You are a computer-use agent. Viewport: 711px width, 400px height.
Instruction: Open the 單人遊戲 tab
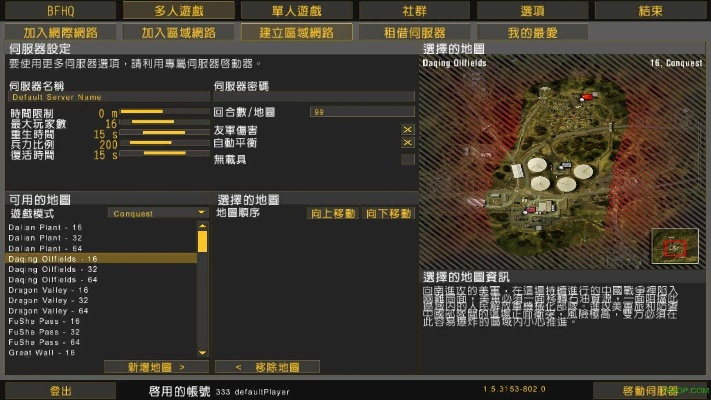297,10
